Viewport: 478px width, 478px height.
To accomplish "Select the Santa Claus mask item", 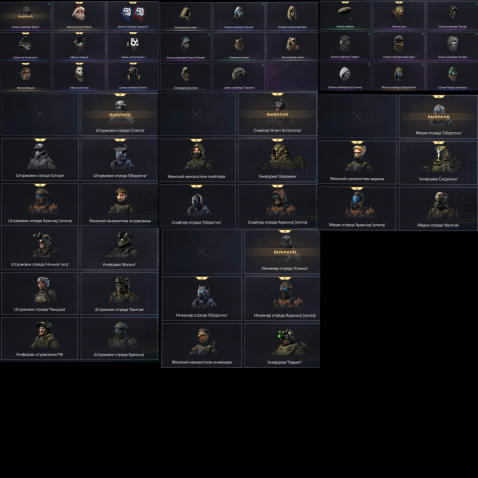I will pyautogui.click(x=79, y=16).
